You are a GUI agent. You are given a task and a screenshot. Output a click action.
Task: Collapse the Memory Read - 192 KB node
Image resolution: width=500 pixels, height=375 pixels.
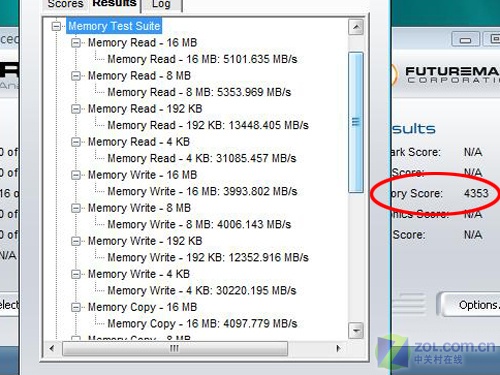76,109
